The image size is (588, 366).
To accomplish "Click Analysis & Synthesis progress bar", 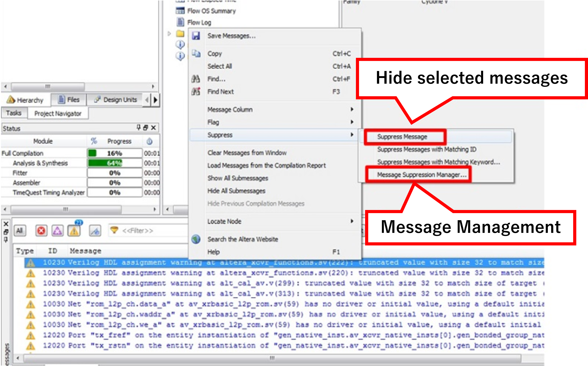I will 114,163.
